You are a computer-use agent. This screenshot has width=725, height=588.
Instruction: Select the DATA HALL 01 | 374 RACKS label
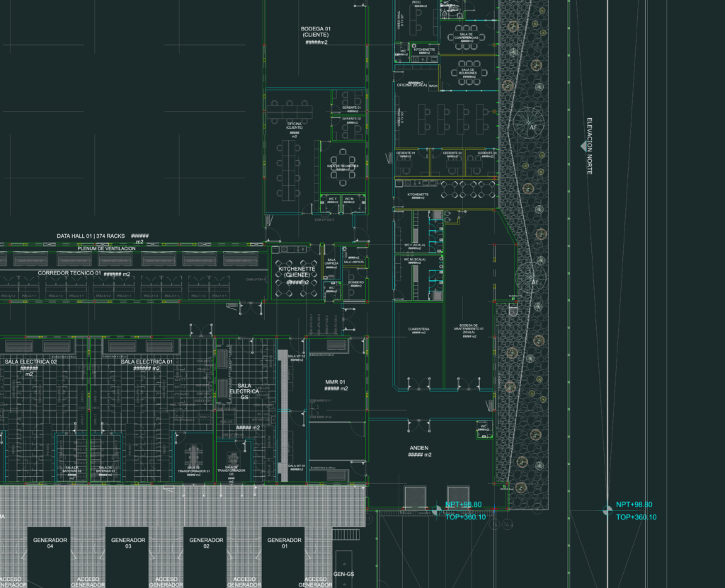(91, 236)
